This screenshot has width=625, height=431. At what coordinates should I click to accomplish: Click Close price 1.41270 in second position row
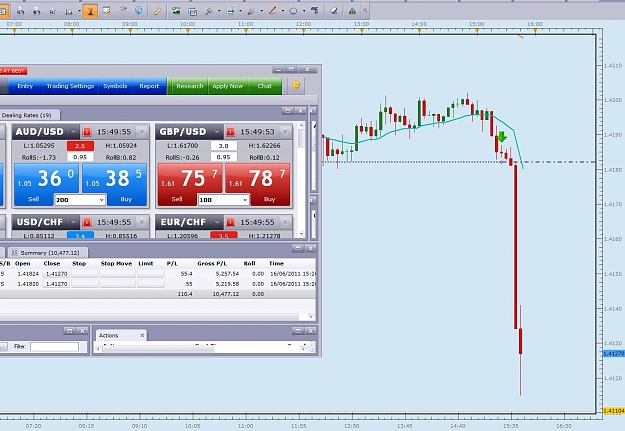pos(55,284)
